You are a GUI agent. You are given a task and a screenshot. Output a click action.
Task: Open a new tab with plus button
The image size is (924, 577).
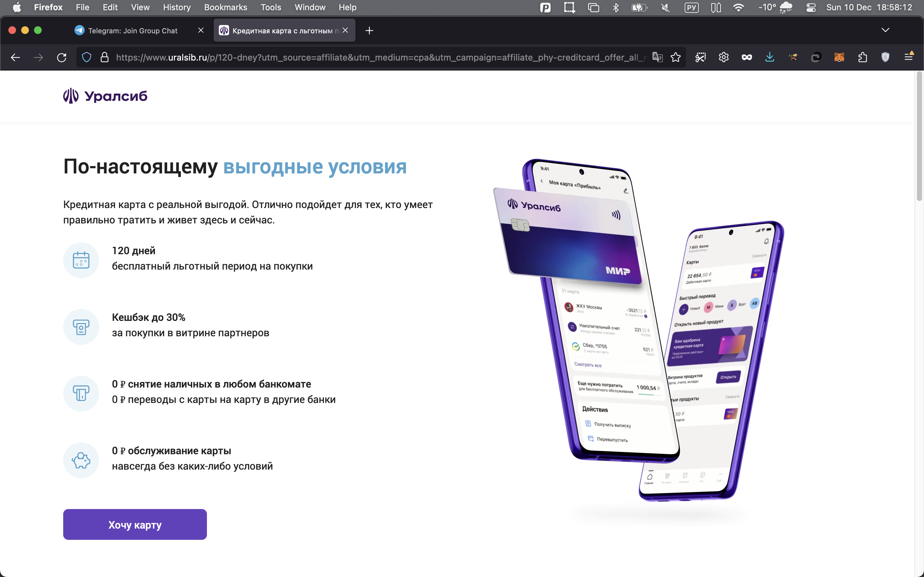tap(369, 30)
